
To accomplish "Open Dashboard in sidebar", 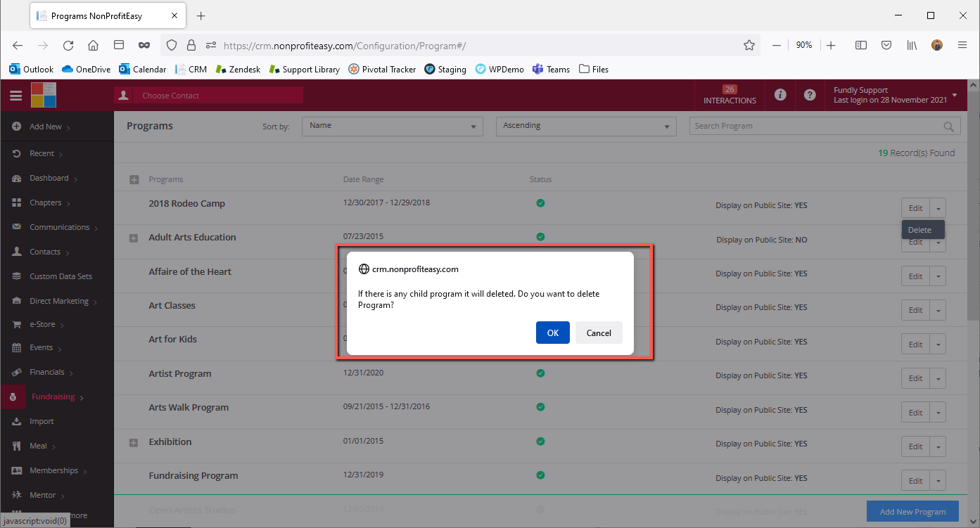I will 49,178.
